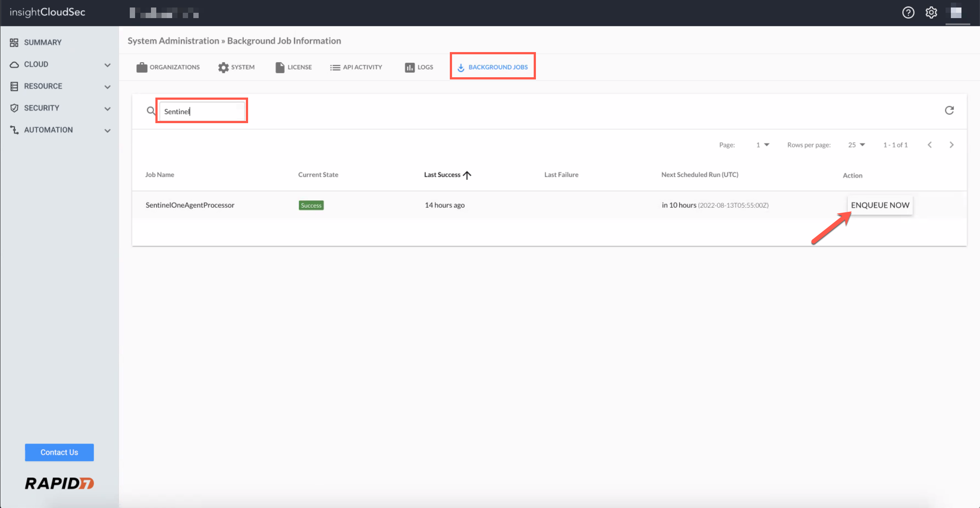Viewport: 980px width, 508px height.
Task: Click the Sentinel search input field
Action: 202,111
